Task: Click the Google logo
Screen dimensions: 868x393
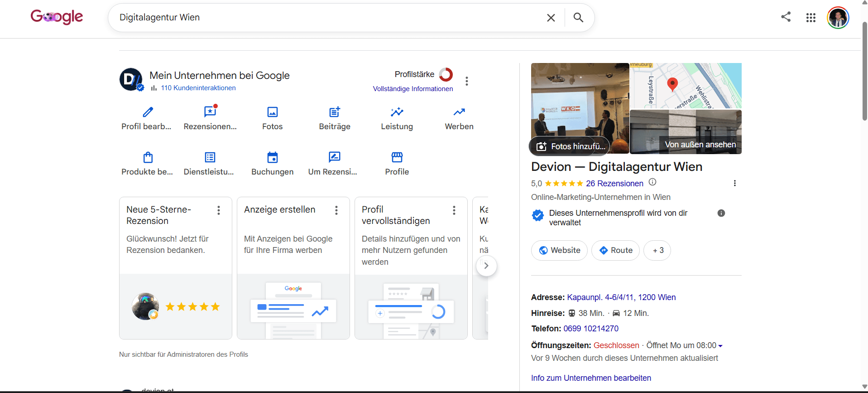Action: coord(57,17)
